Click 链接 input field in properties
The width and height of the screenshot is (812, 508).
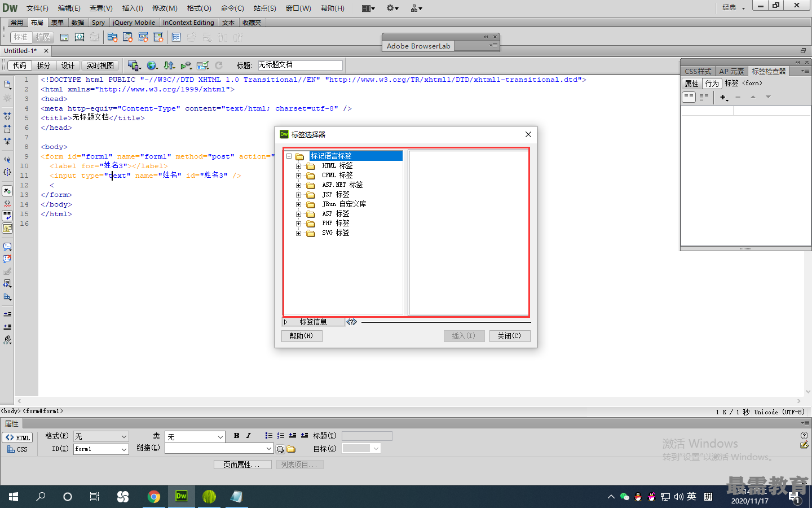pos(219,448)
